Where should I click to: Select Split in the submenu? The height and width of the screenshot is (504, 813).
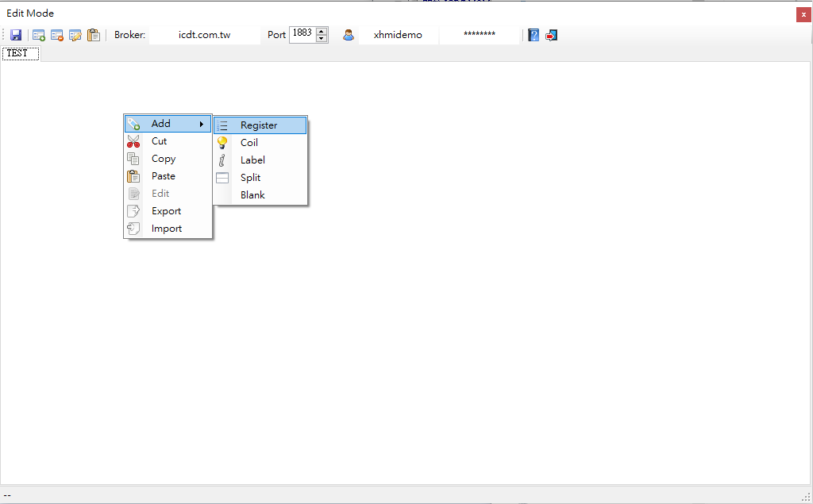point(250,178)
